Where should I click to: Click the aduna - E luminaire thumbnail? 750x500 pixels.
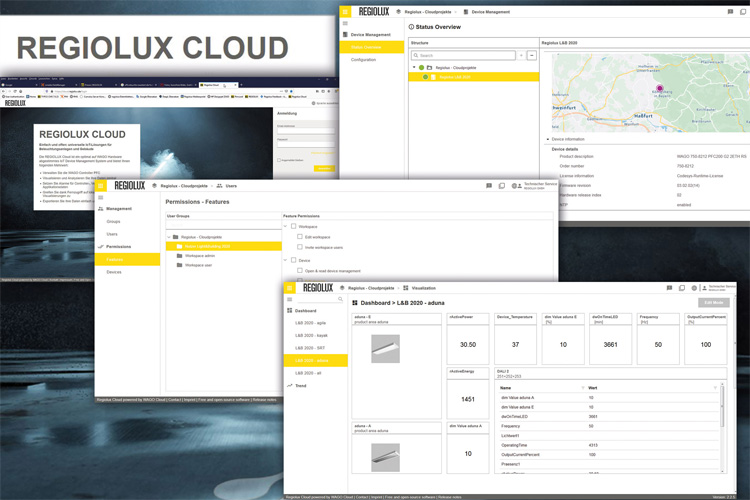click(x=386, y=349)
